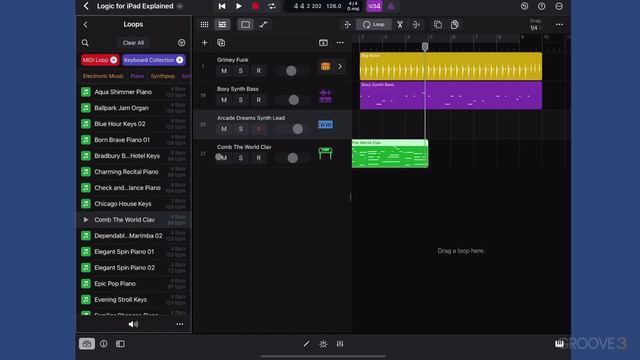
Task: Adjust Grimey Funk track volume slider
Action: tap(291, 71)
